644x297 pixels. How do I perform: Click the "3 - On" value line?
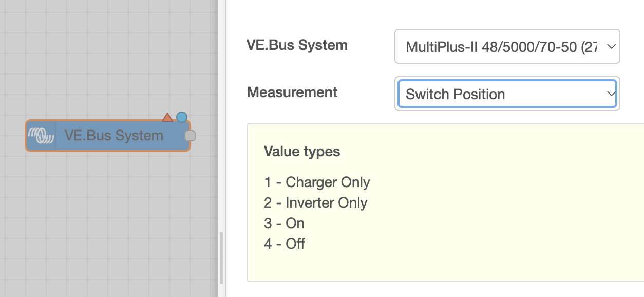[285, 224]
